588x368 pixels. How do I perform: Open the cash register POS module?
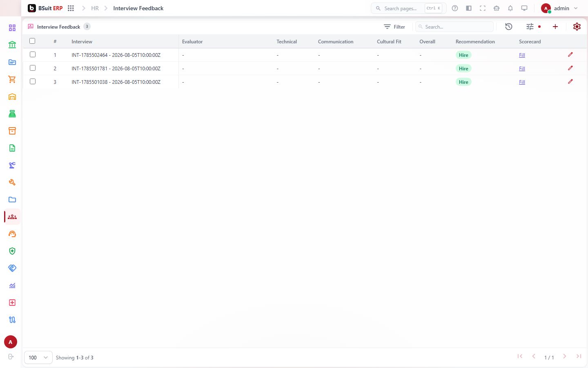tap(12, 114)
